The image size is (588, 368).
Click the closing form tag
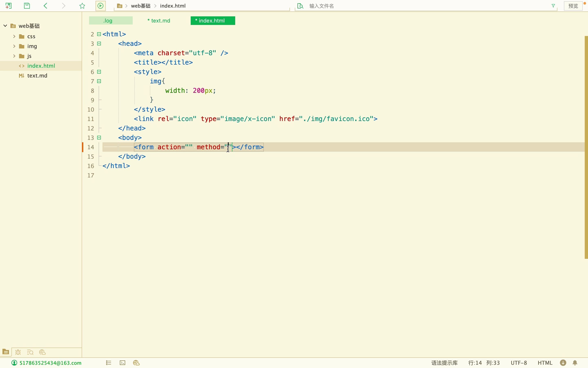(250, 147)
